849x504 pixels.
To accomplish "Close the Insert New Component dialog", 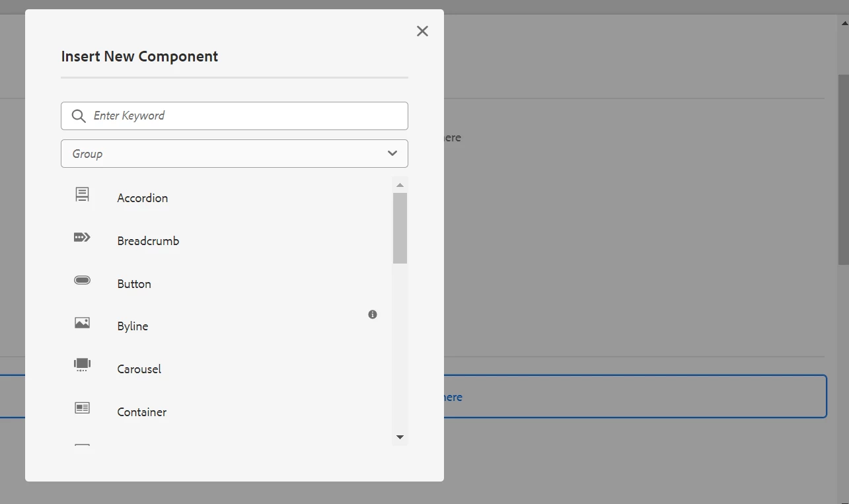I will tap(423, 31).
